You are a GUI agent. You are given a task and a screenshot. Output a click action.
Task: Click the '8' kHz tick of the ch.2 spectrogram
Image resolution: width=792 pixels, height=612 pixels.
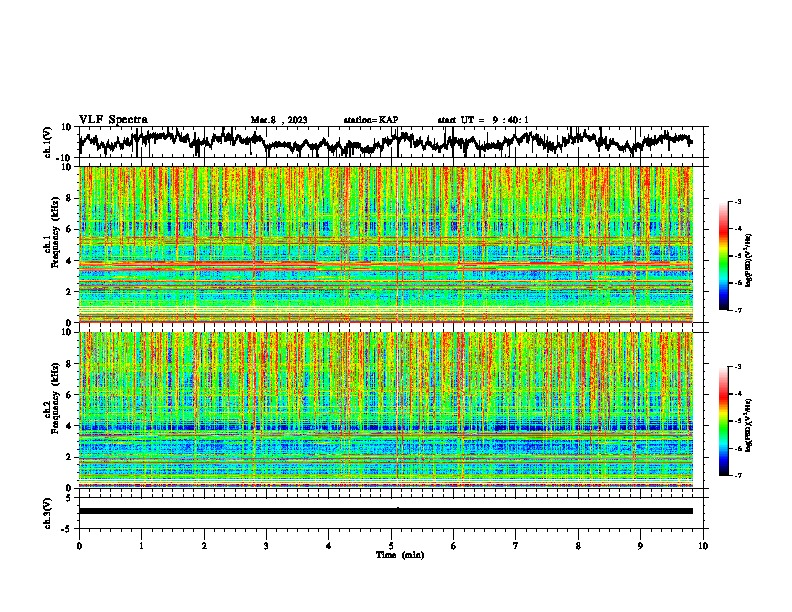(x=70, y=364)
